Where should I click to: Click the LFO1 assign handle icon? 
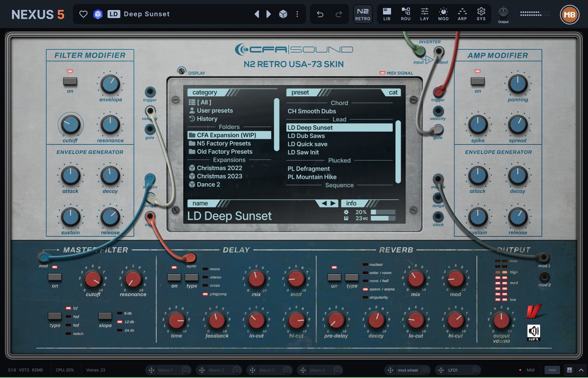pos(441,370)
